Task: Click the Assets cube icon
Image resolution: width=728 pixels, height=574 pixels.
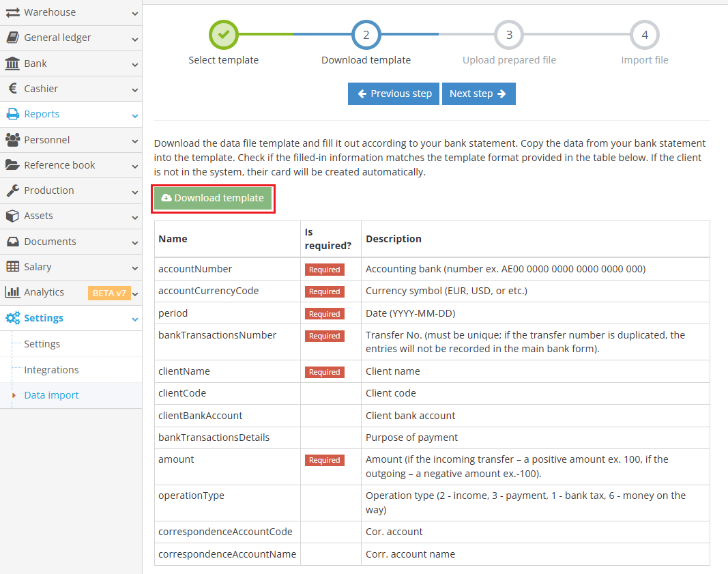Action: [x=12, y=216]
